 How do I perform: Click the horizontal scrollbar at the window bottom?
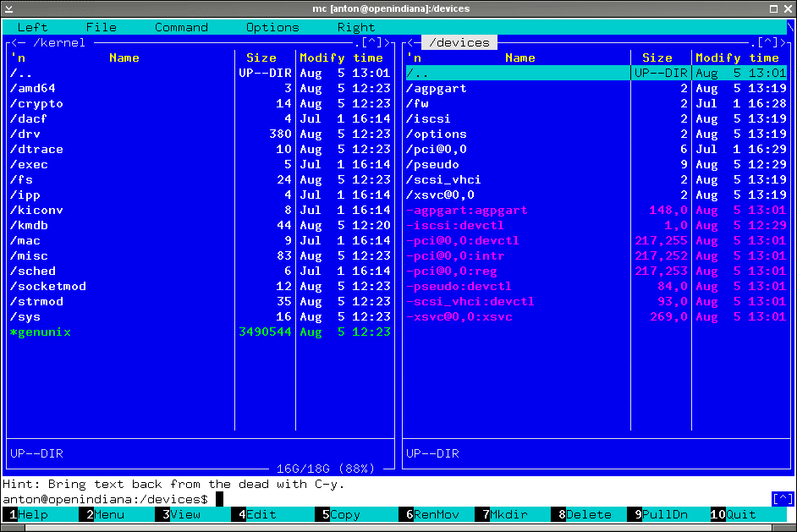click(x=398, y=527)
